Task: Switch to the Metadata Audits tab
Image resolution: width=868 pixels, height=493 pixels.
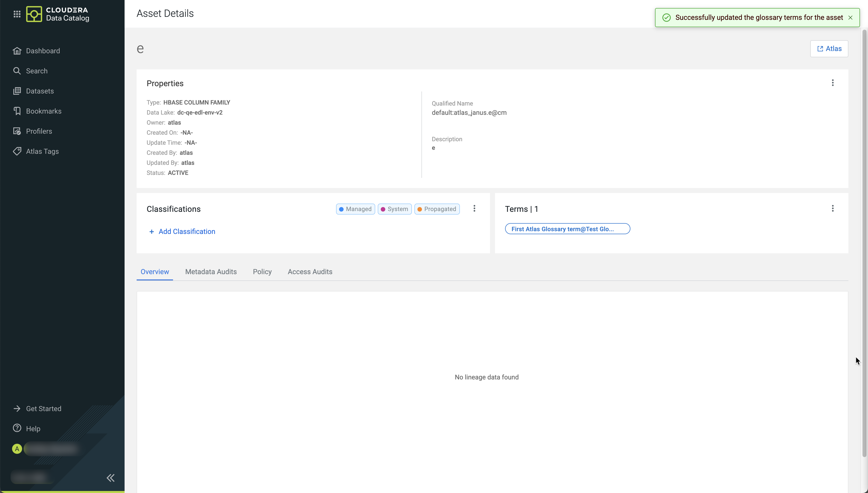Action: (211, 272)
